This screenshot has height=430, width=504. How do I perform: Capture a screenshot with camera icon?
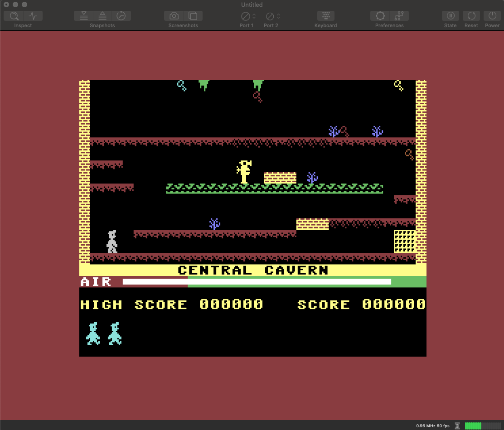click(174, 16)
